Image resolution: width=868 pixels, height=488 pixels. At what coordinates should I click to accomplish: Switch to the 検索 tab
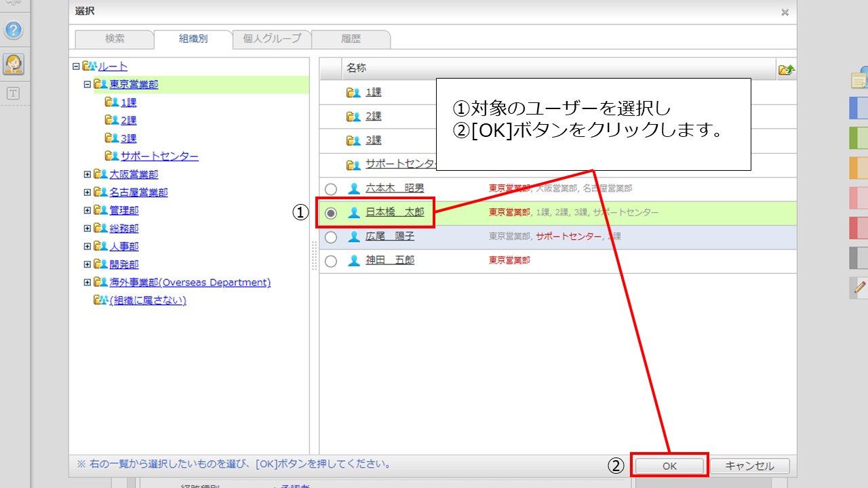tap(115, 39)
